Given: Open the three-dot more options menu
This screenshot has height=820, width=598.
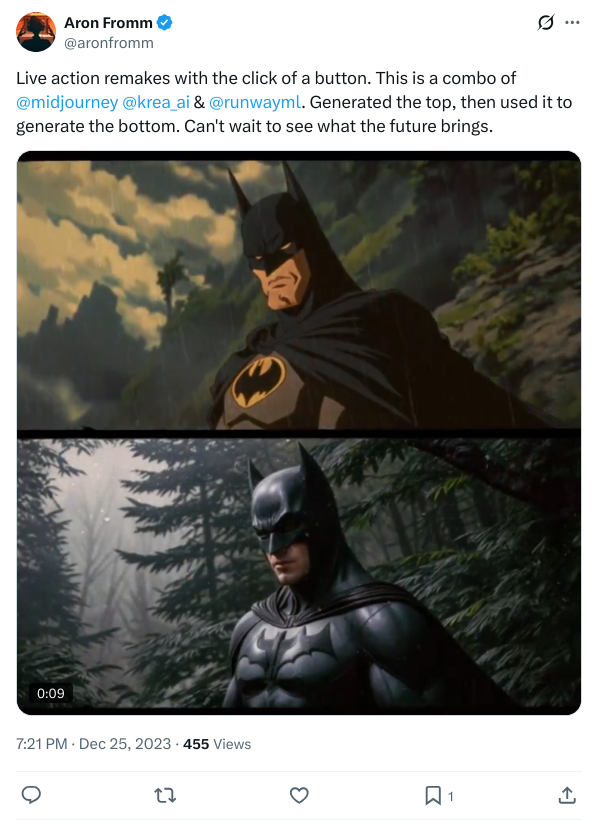Looking at the screenshot, I should tap(572, 22).
